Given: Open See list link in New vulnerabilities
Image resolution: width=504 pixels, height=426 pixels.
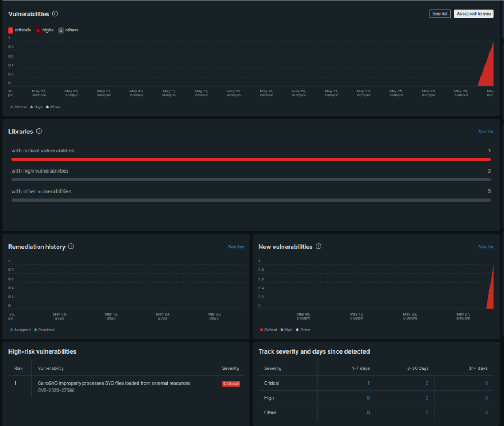Looking at the screenshot, I should point(486,247).
